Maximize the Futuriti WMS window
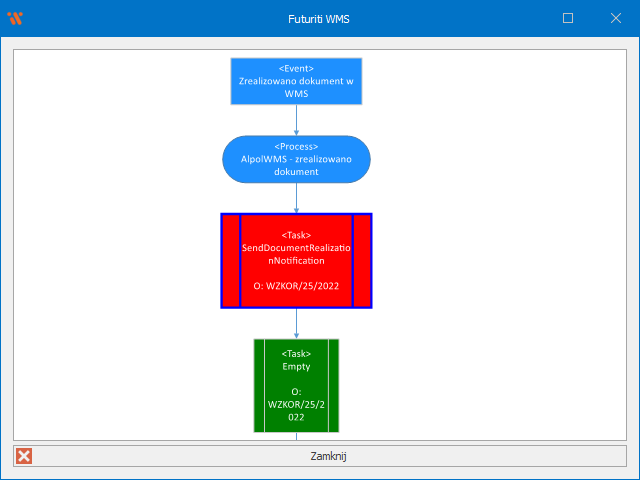640x480 pixels. click(568, 18)
